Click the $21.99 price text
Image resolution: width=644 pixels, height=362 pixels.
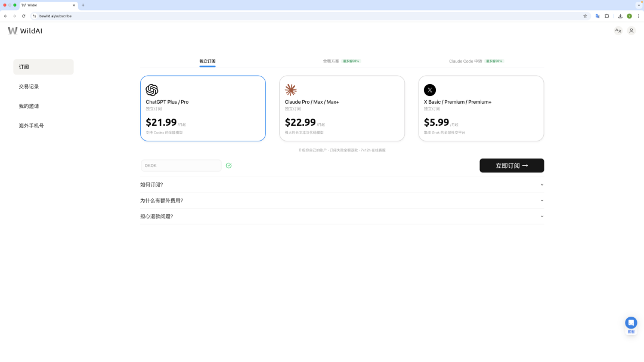click(161, 122)
